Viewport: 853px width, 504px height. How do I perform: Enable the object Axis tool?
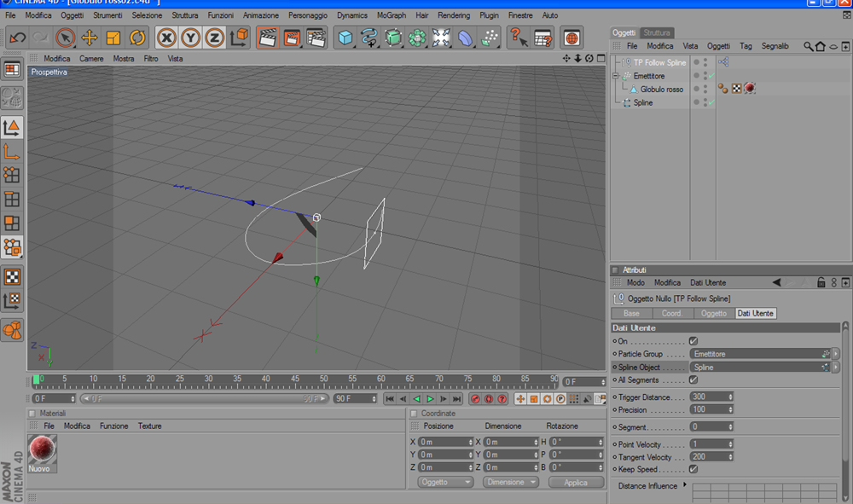pyautogui.click(x=12, y=151)
